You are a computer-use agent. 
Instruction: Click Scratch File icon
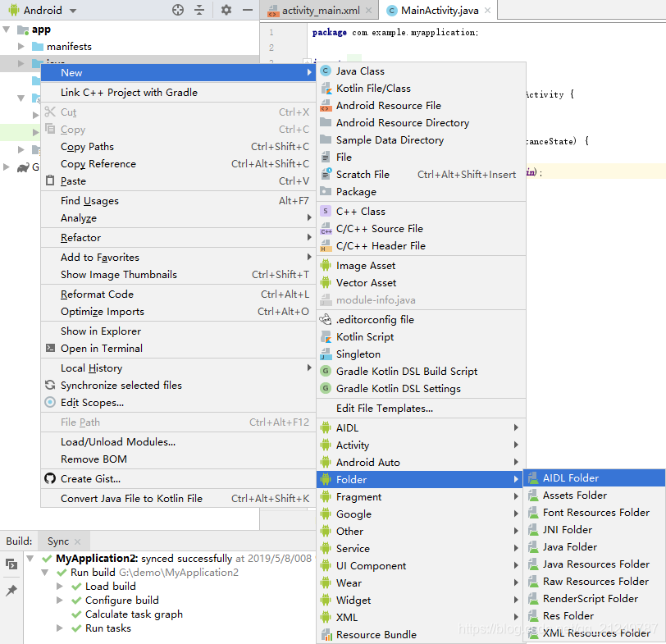click(326, 174)
